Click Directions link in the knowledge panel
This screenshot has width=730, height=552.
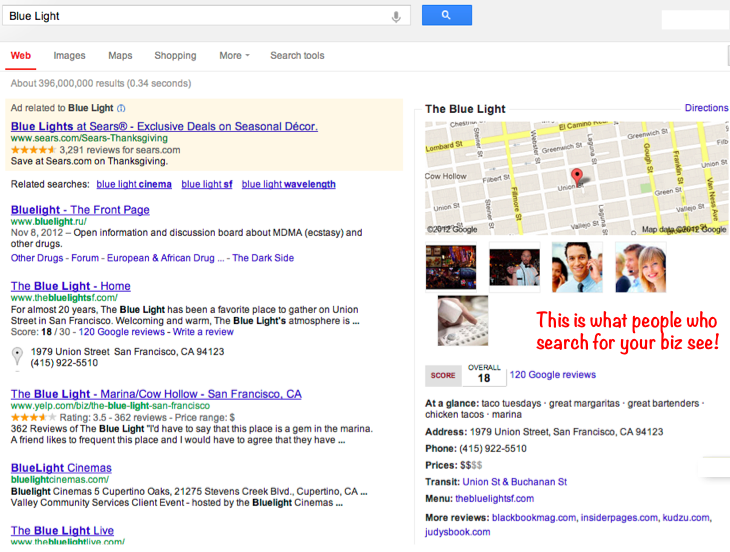[706, 108]
